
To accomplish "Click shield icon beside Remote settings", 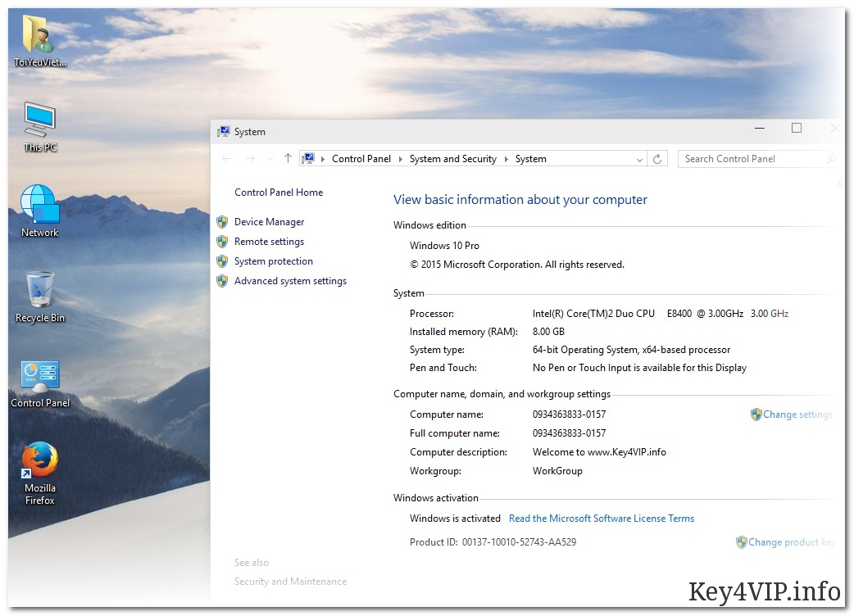I will (222, 241).
